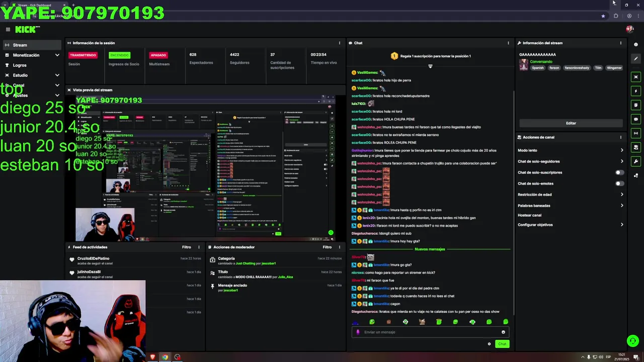The height and width of the screenshot is (362, 644).
Task: Collapse the pinned banner arrow in chat
Action: 430,66
